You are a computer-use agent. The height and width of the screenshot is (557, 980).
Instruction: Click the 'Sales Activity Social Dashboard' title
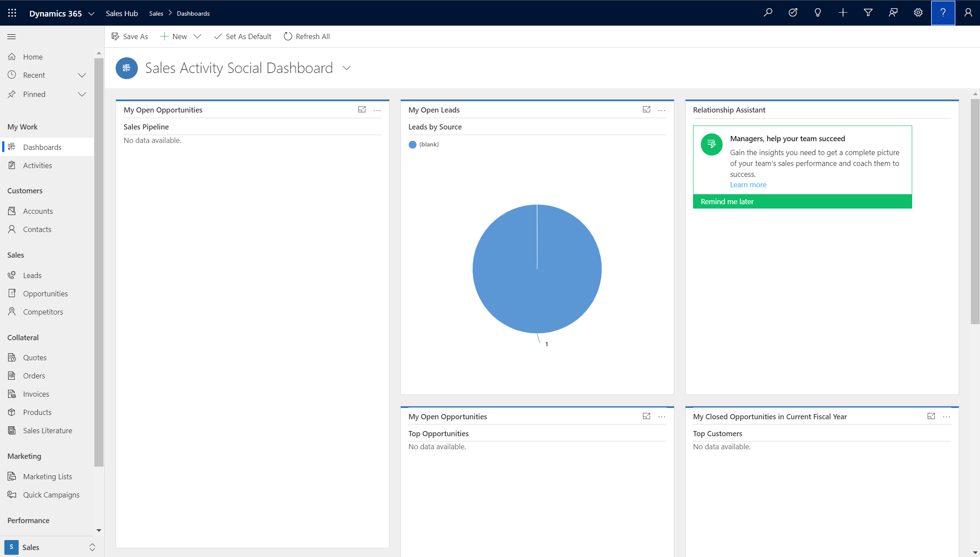[239, 68]
